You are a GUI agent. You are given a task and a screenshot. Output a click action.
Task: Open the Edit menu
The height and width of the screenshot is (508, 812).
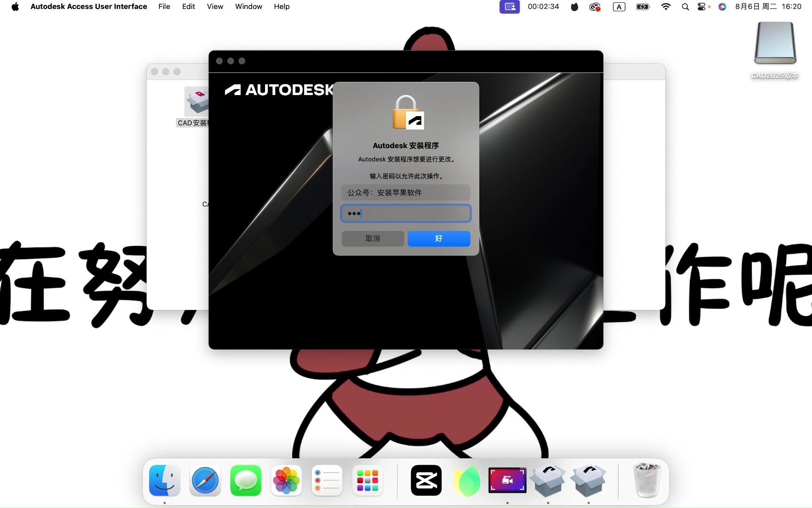coord(188,7)
